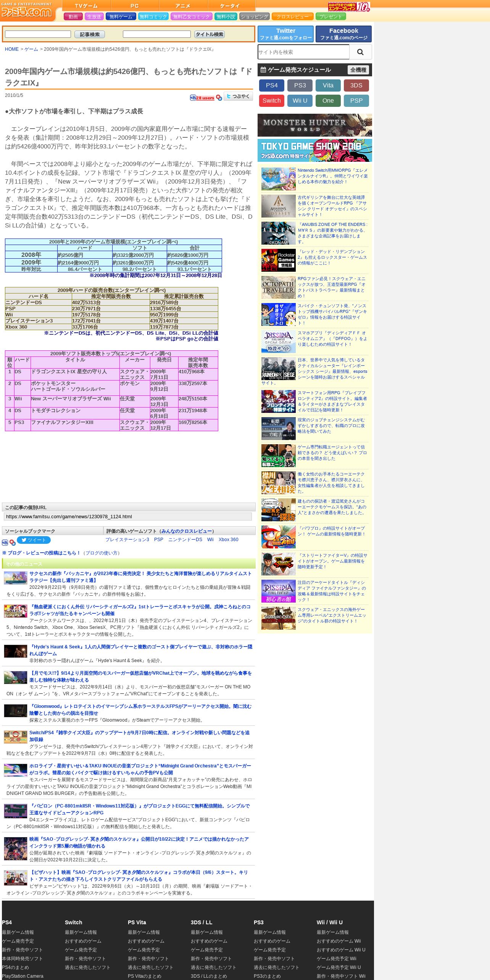Select 無料ゲーム in the sub navigation
Viewport: 490px width, 980px height.
121,16
